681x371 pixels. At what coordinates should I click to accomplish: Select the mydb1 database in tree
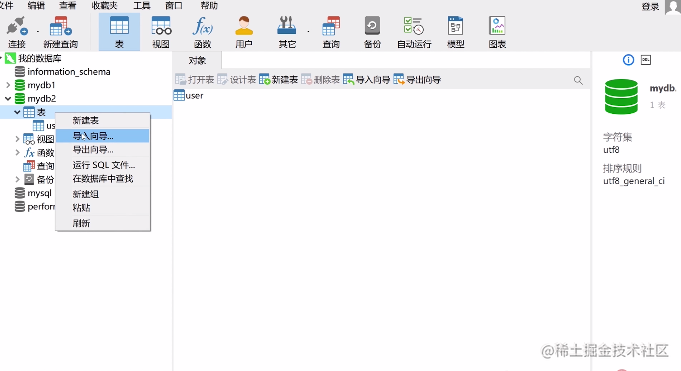click(x=41, y=85)
